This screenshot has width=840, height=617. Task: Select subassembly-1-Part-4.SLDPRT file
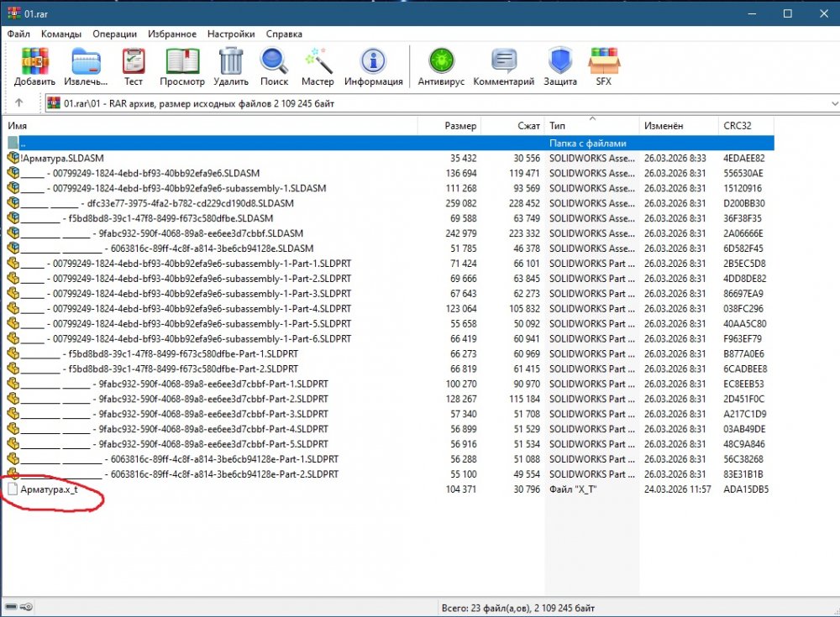[x=186, y=309]
